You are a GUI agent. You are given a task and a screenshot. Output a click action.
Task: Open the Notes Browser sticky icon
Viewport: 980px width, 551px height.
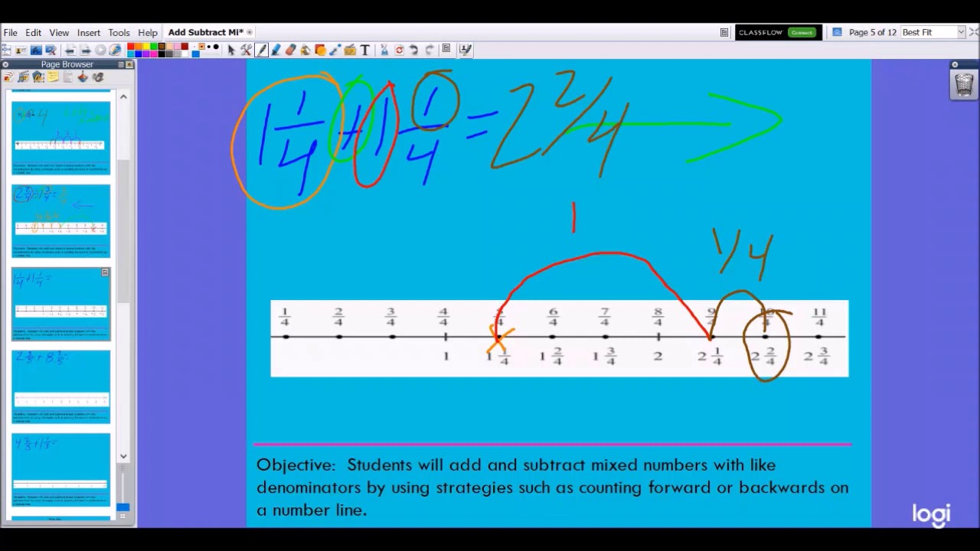point(53,77)
